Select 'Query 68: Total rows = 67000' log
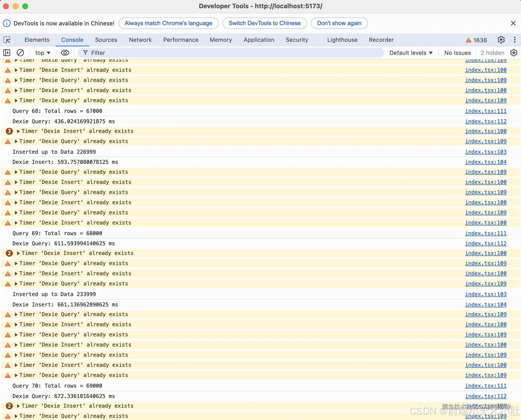 pyautogui.click(x=57, y=111)
